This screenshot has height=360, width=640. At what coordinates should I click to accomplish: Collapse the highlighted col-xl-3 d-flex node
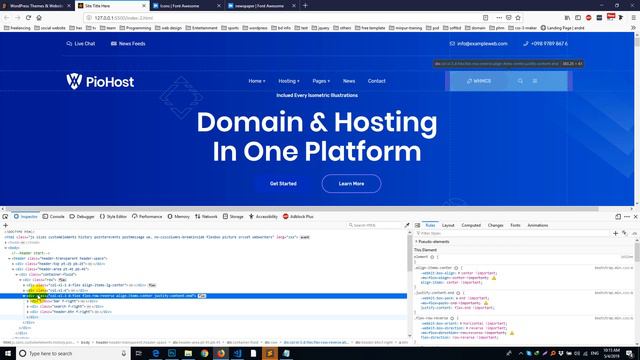[x=24, y=296]
